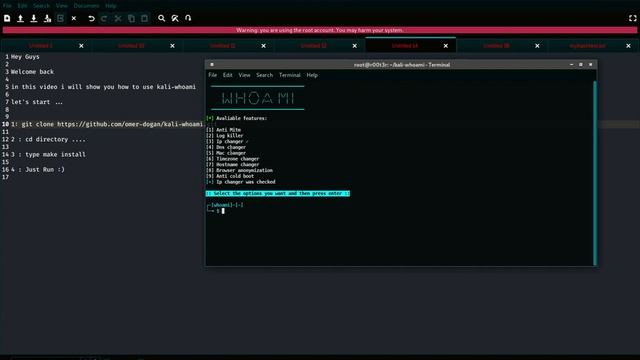The image size is (640, 360).
Task: Open Help menu in Terminal window
Action: tap(312, 75)
